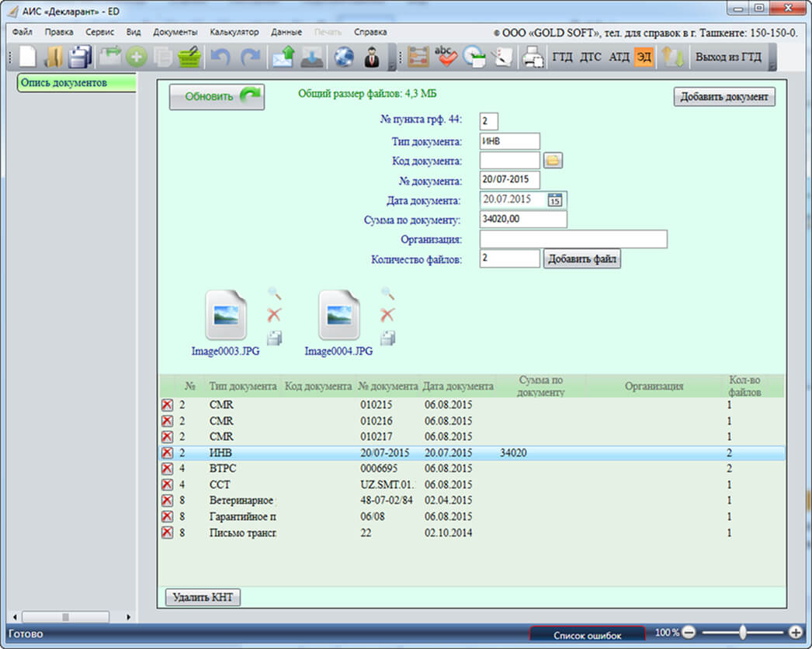Open the Сервис menu
Screen dimensions: 812x649
[x=99, y=32]
